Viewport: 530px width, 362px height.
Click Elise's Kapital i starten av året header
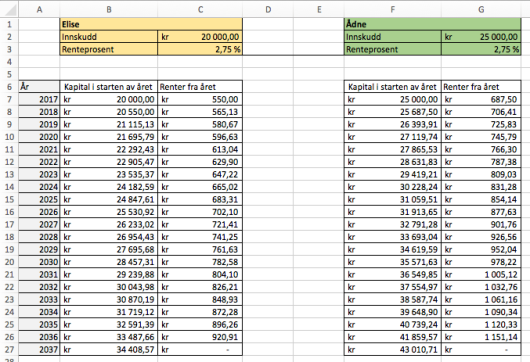109,87
